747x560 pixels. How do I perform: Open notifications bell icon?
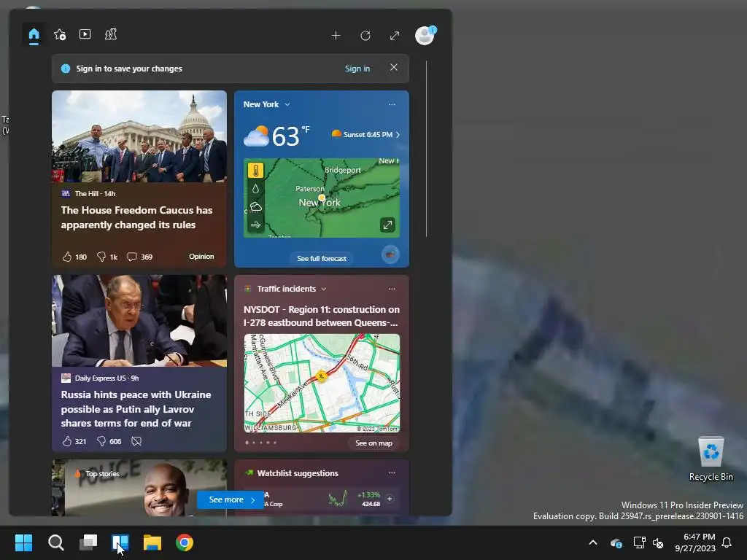(727, 542)
